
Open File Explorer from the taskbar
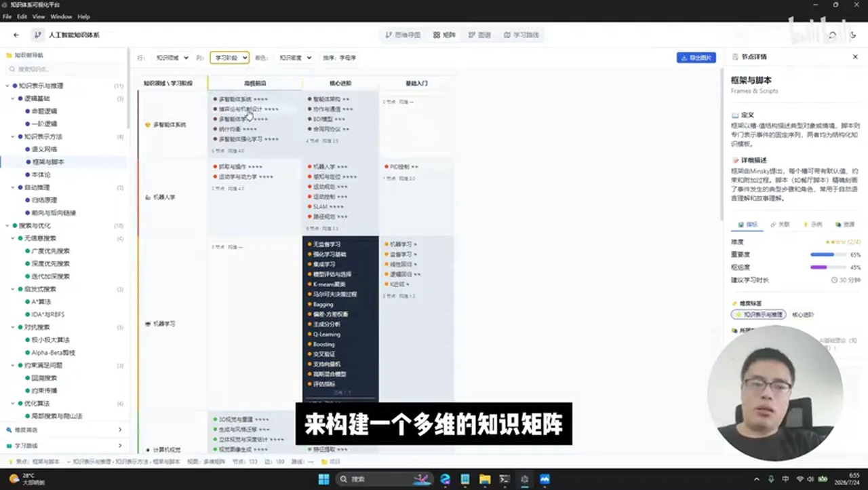[485, 479]
